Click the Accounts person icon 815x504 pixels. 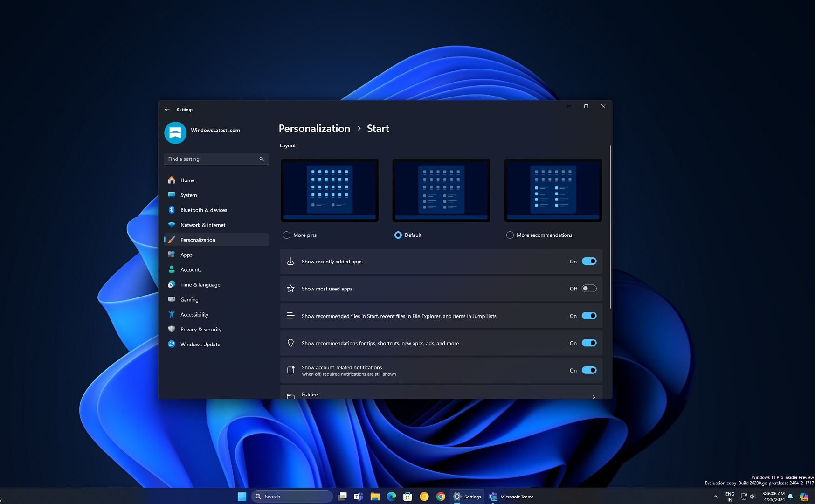(x=172, y=269)
